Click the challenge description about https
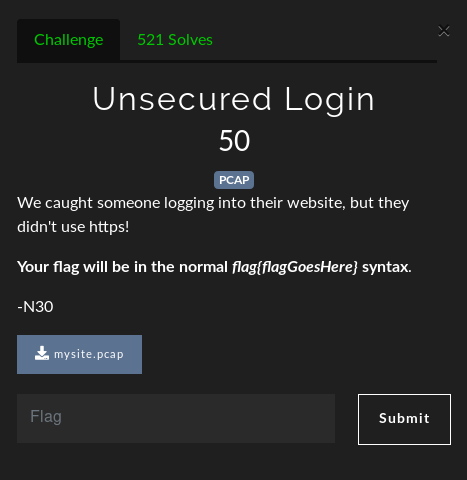This screenshot has height=480, width=467. point(213,215)
